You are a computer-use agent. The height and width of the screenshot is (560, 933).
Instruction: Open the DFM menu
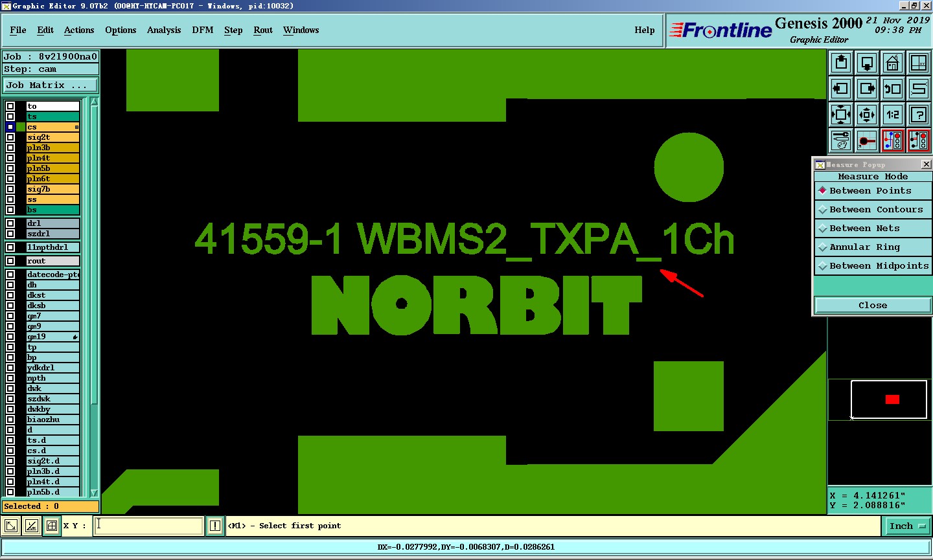click(x=203, y=30)
